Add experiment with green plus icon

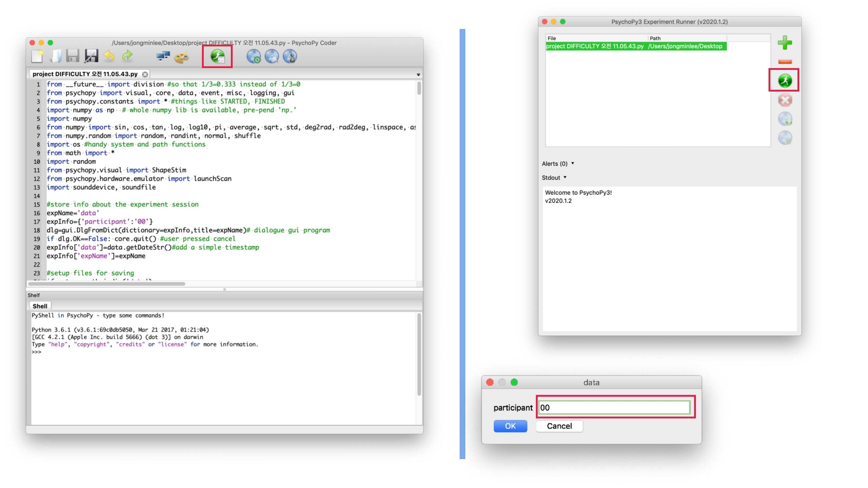pyautogui.click(x=785, y=43)
